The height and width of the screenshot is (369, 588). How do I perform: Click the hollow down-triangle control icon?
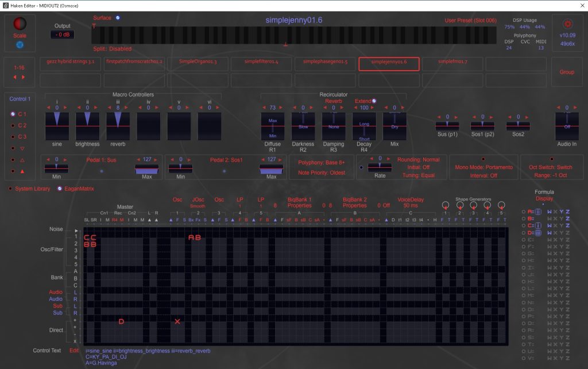[22, 148]
